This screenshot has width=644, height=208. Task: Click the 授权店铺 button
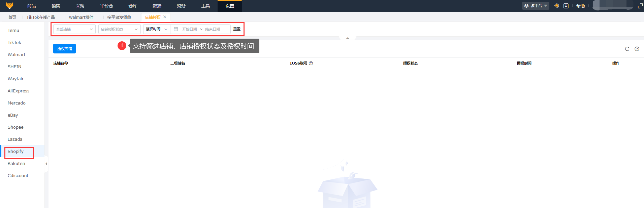point(64,49)
